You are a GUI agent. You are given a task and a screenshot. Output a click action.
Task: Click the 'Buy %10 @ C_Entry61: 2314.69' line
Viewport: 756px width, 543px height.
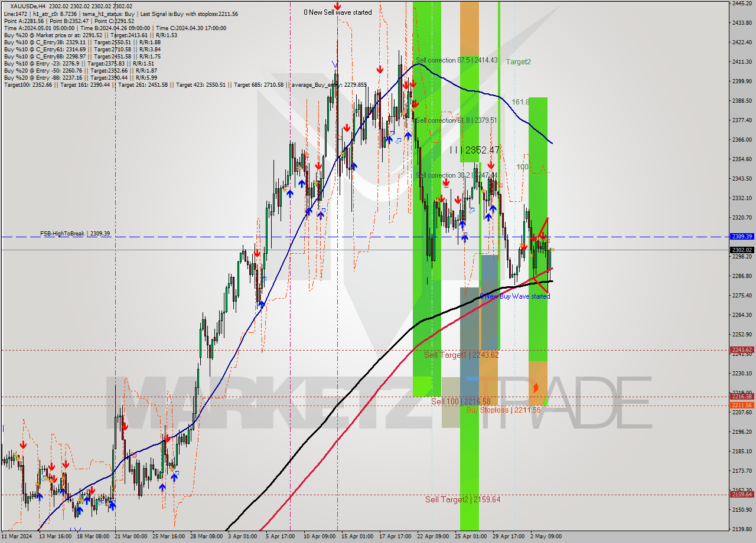click(x=82, y=49)
